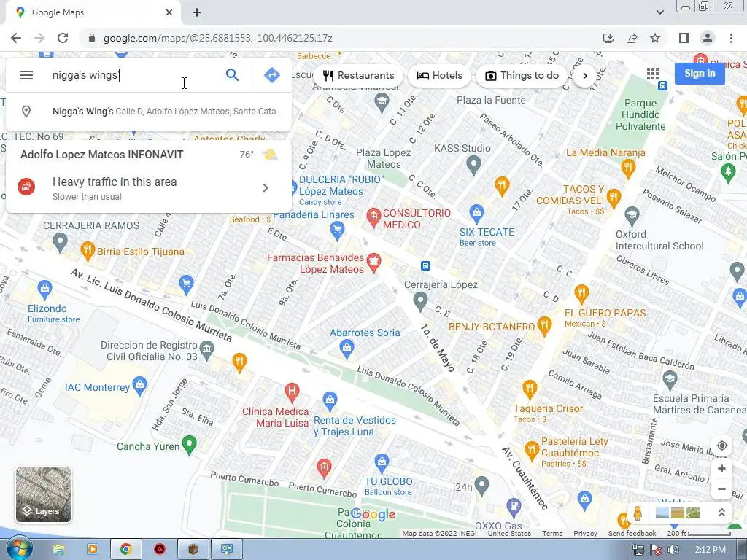Click the Farmacias Benavides pharmacy pin
Image resolution: width=747 pixels, height=560 pixels.
pos(374,262)
